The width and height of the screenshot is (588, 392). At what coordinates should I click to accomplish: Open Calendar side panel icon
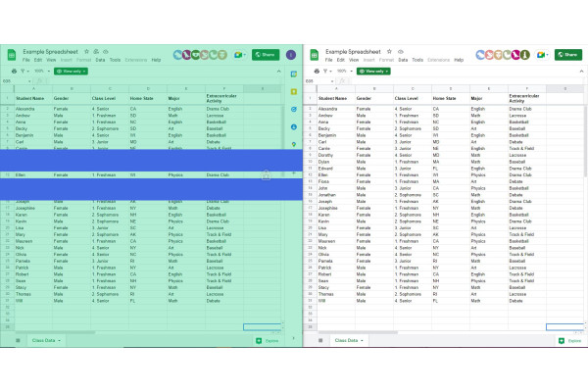294,73
